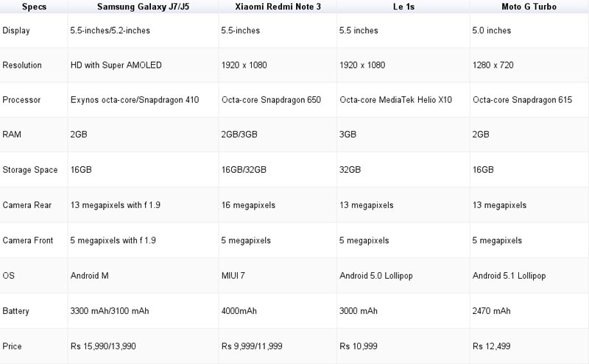589x364 pixels.
Task: Click the 4000mAh battery cell
Action: (239, 311)
